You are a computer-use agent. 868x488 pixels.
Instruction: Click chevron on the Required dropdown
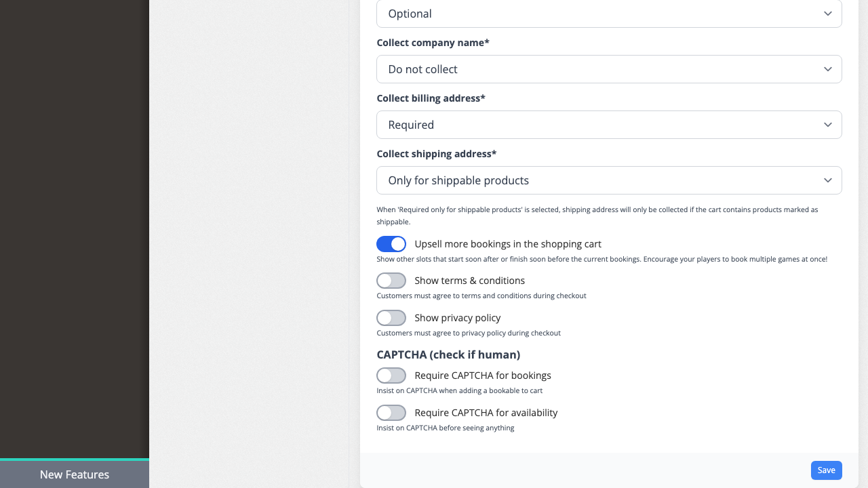(827, 125)
